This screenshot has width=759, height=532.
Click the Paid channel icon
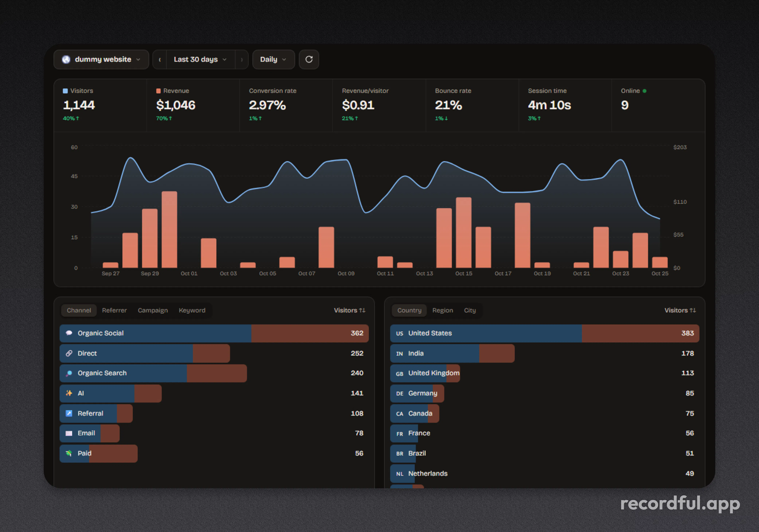pos(69,453)
